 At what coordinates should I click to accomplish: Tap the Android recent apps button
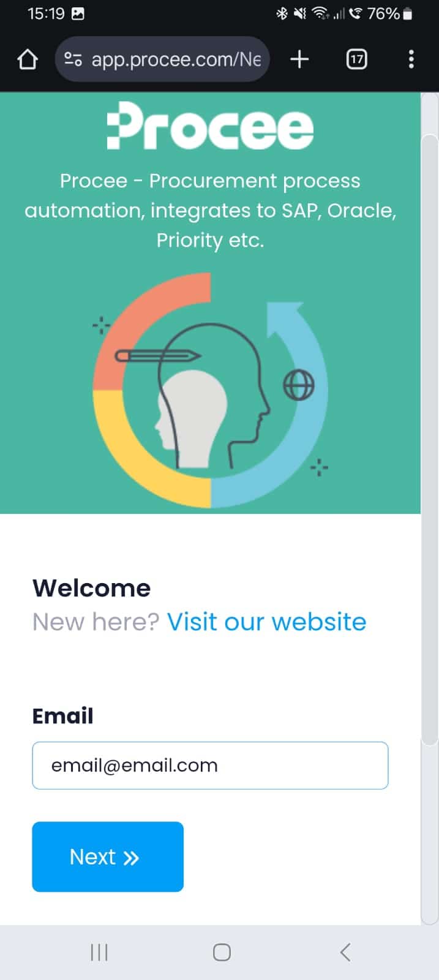[99, 952]
